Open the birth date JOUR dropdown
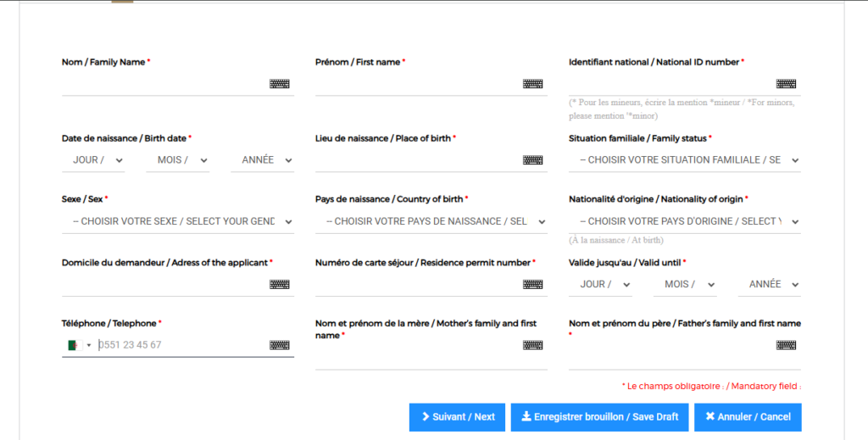The height and width of the screenshot is (440, 868). coord(93,160)
